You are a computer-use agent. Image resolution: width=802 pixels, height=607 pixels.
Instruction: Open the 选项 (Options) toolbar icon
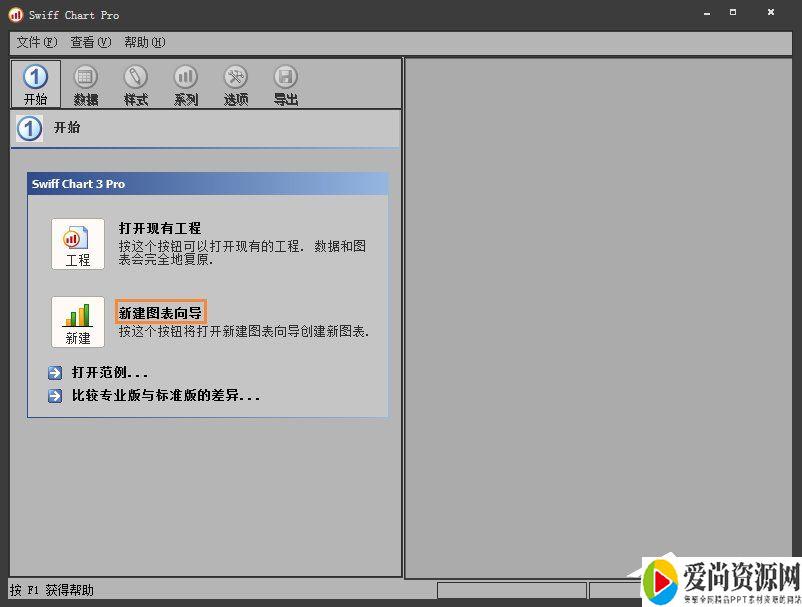point(236,83)
